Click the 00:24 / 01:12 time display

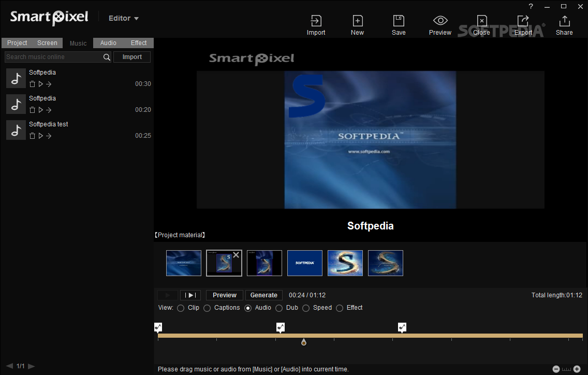(307, 295)
